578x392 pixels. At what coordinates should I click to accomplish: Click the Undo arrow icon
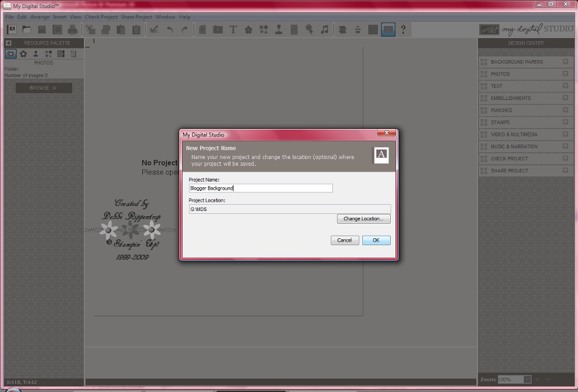(x=169, y=29)
